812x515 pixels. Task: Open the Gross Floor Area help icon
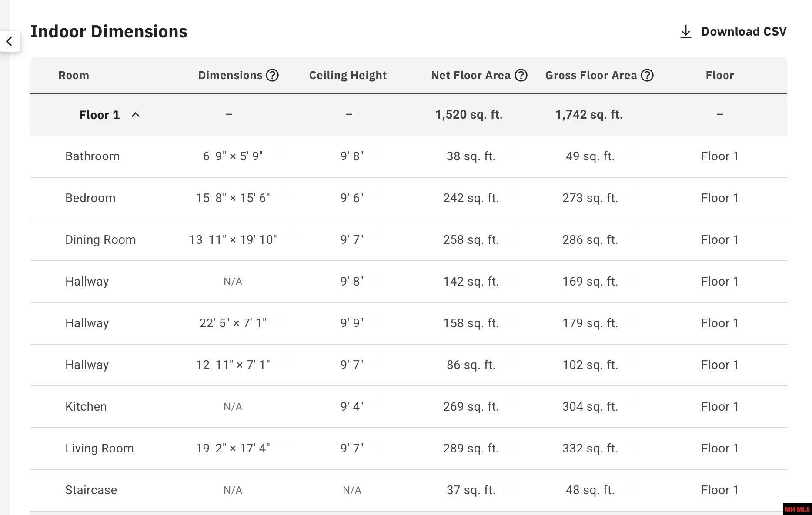[647, 75]
